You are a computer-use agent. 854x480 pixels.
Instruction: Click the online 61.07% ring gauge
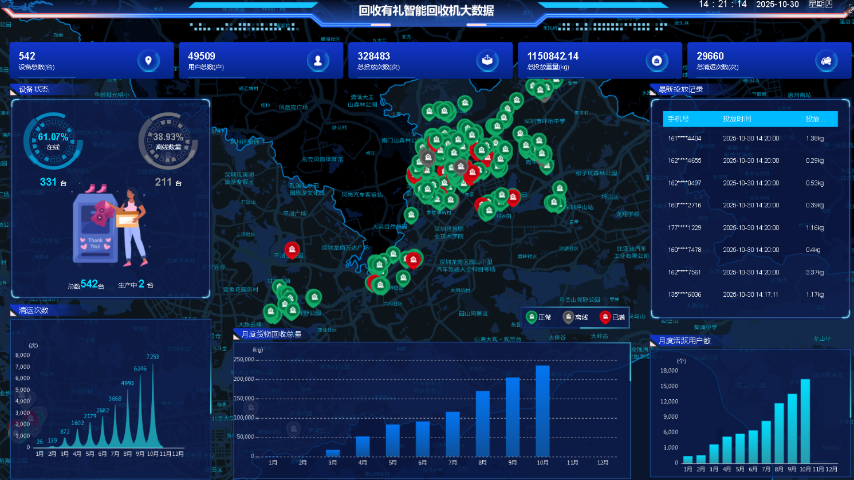53,141
